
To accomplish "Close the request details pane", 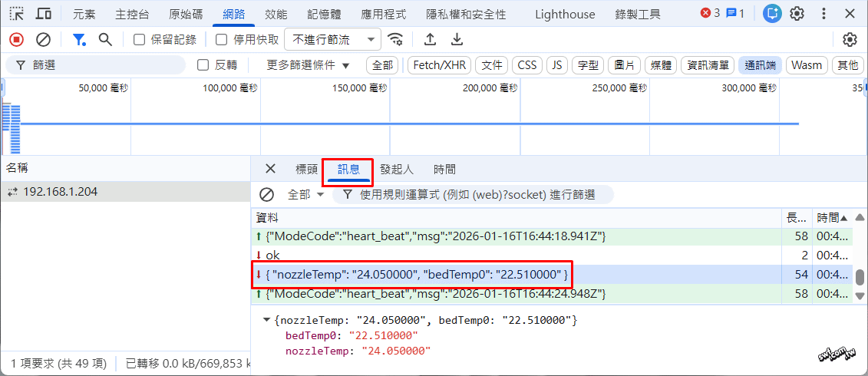I will point(270,169).
